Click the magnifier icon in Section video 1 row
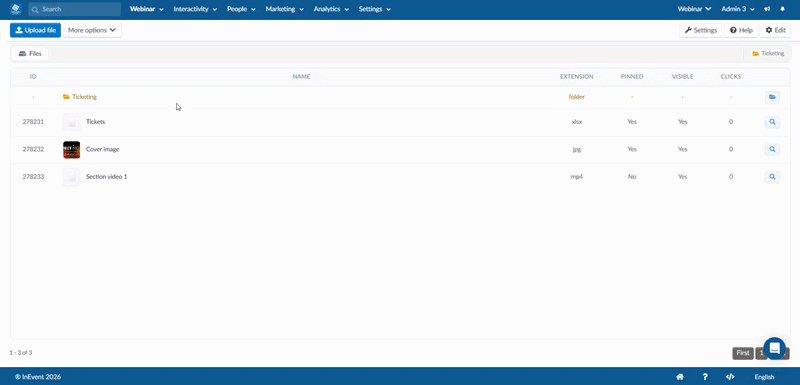This screenshot has width=800, height=385. click(x=772, y=176)
